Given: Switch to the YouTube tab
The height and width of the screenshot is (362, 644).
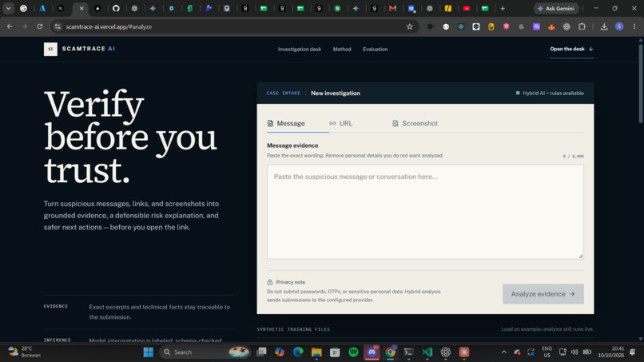Looking at the screenshot, I should pos(467,8).
